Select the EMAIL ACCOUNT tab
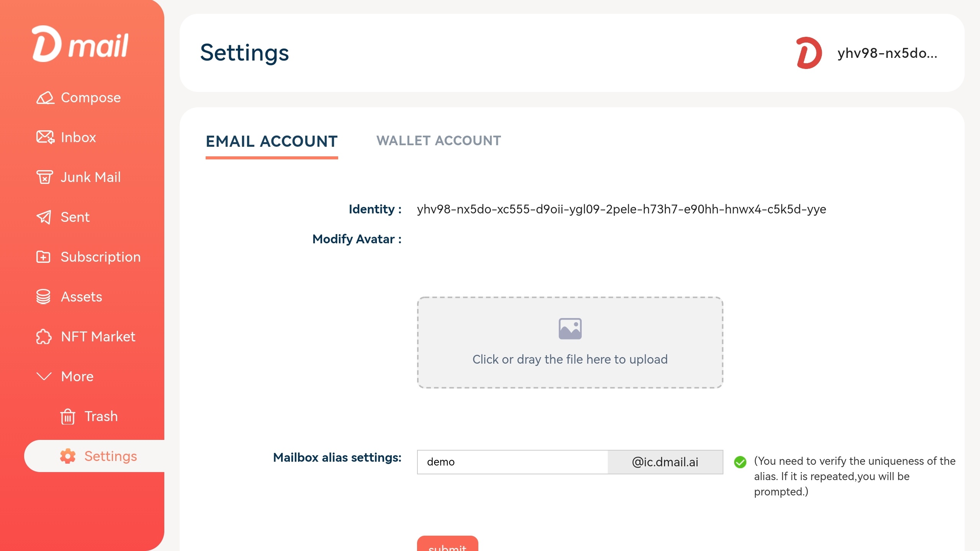The image size is (980, 551). coord(272,141)
